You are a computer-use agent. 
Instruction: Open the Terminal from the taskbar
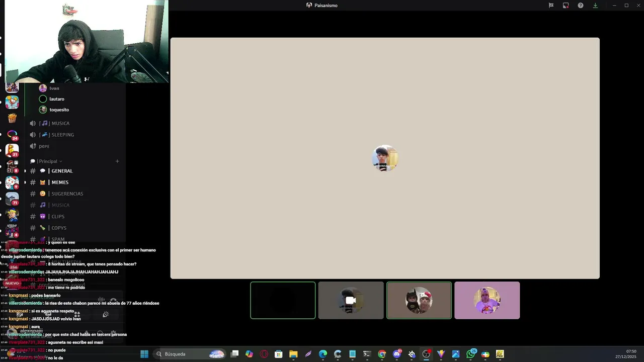(367, 354)
